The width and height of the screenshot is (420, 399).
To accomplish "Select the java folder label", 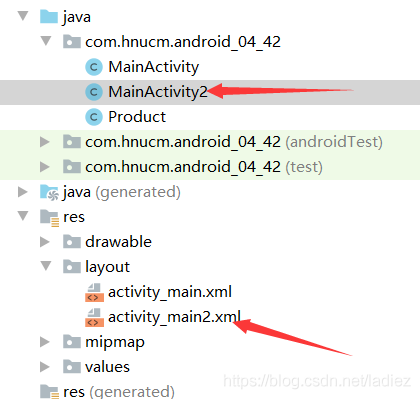I will tap(77, 17).
